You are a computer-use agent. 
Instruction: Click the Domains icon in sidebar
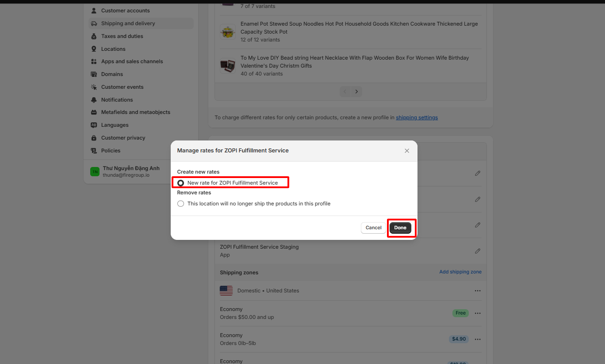point(94,74)
